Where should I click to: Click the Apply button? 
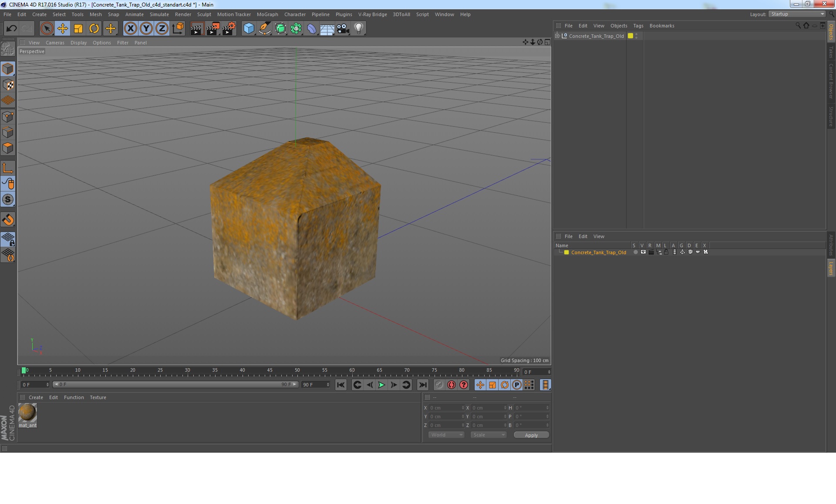pyautogui.click(x=531, y=435)
